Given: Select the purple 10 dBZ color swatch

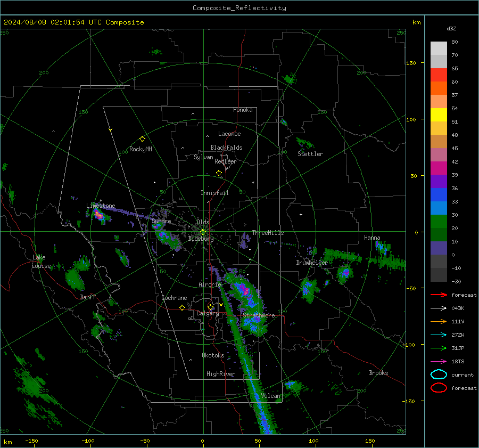Looking at the screenshot, I should click(x=439, y=248).
